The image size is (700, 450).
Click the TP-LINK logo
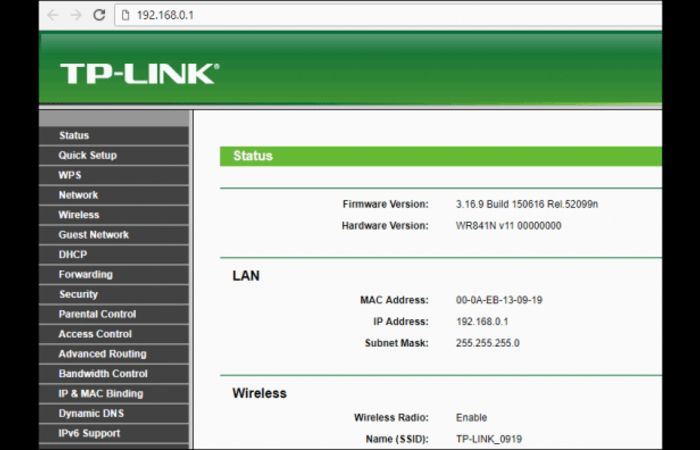coord(140,73)
